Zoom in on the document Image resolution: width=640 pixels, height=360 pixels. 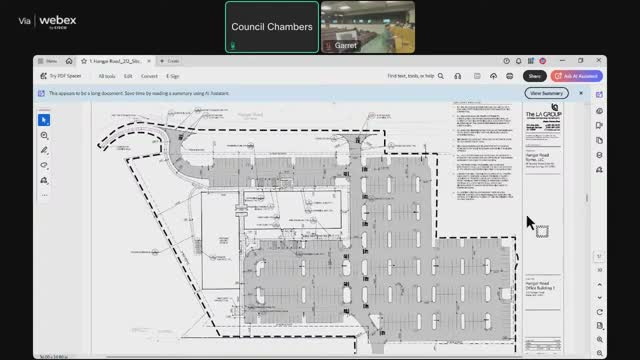tap(599, 340)
